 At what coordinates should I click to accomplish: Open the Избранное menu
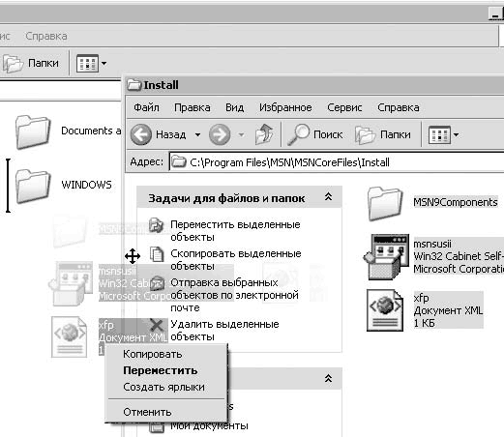(x=285, y=107)
